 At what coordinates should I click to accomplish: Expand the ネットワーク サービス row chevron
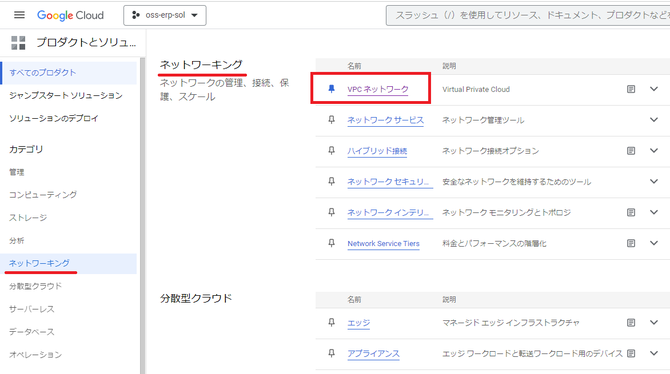click(x=654, y=120)
